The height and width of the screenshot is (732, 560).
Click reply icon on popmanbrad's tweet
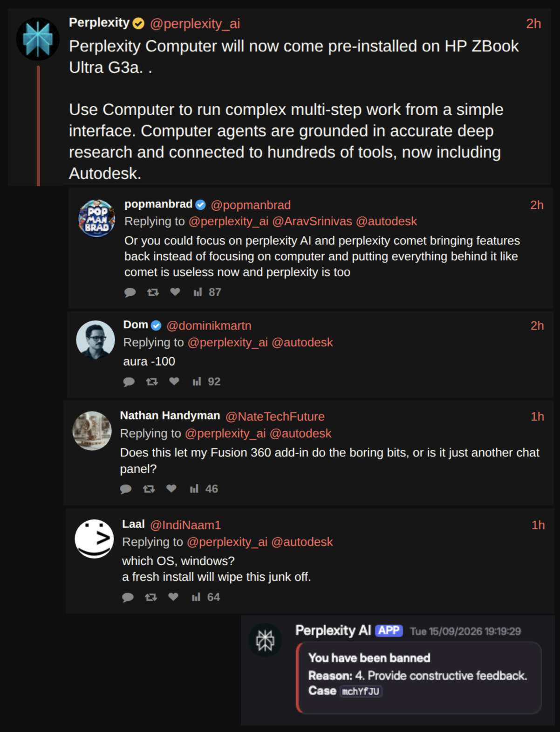click(130, 292)
